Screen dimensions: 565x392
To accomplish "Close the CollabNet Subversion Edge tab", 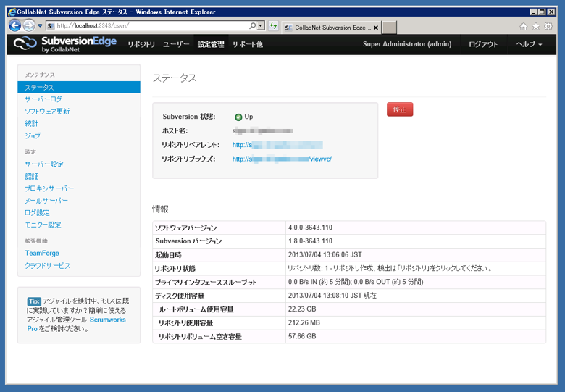I will (x=376, y=28).
